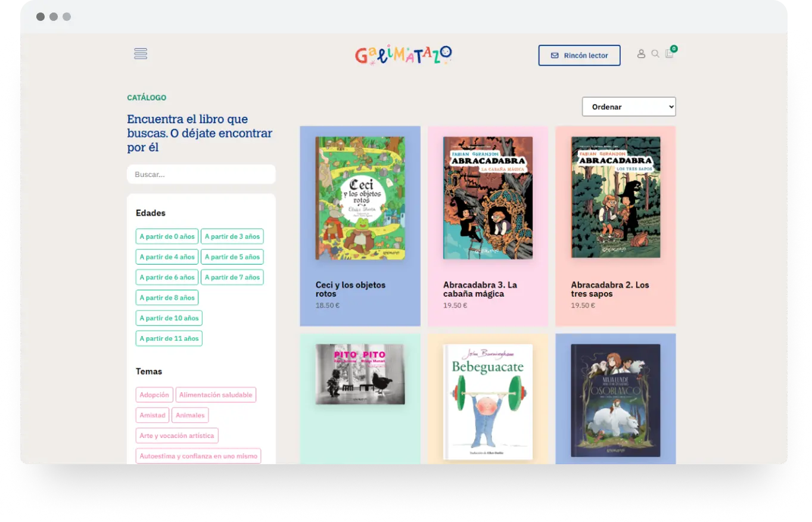
Task: Open the user account icon
Action: [641, 54]
